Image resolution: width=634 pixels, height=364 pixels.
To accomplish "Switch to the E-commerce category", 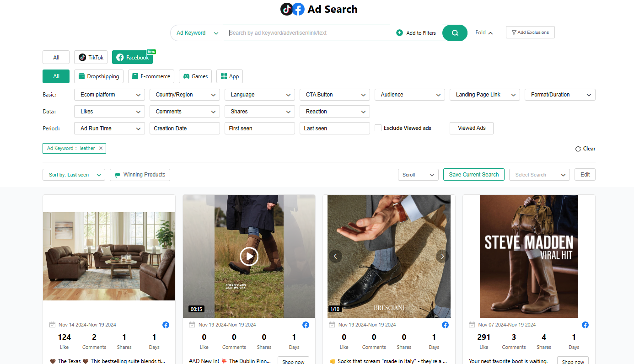I will 151,76.
